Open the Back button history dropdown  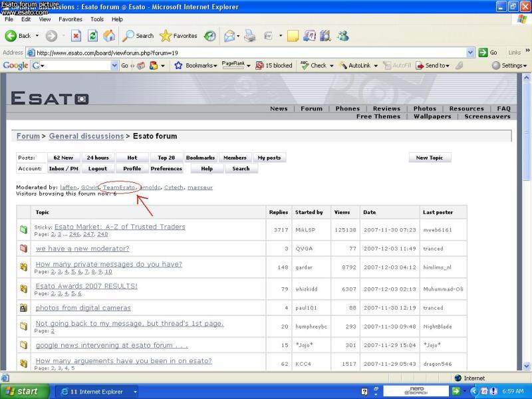(37, 36)
